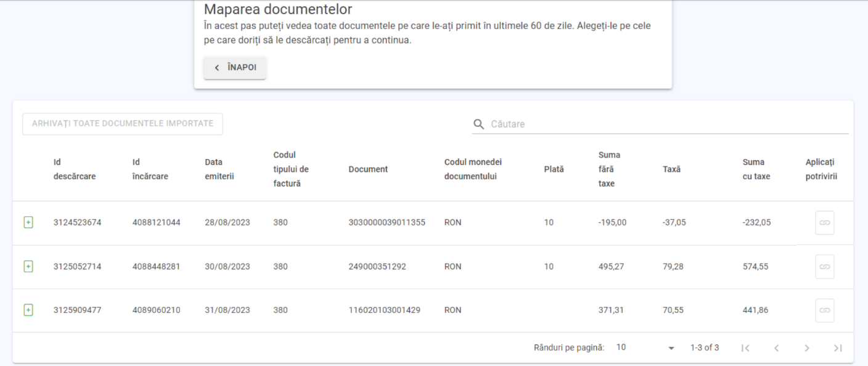This screenshot has width=868, height=366.
Task: Click the search magnifier icon
Action: click(479, 124)
